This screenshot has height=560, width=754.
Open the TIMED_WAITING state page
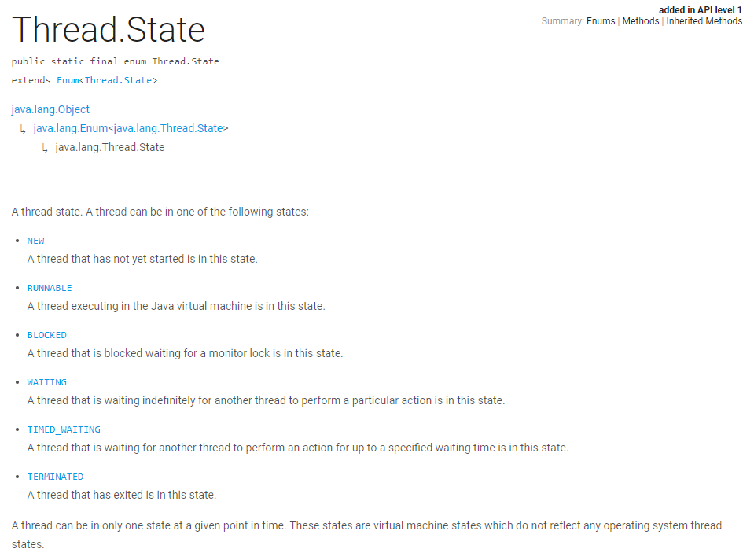63,429
